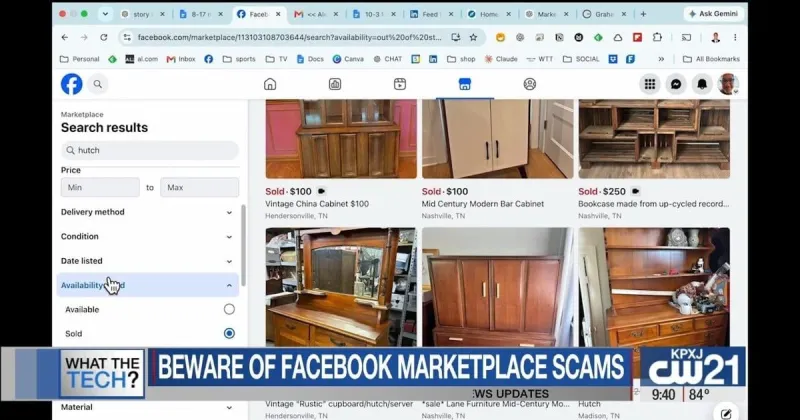Click in the Min price field
Image resolution: width=800 pixels, height=420 pixels.
click(100, 187)
